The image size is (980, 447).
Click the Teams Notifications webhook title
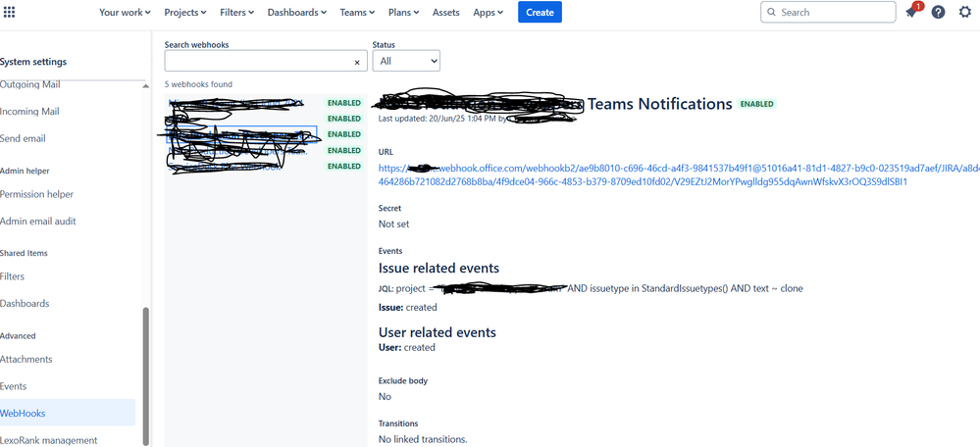click(553, 104)
